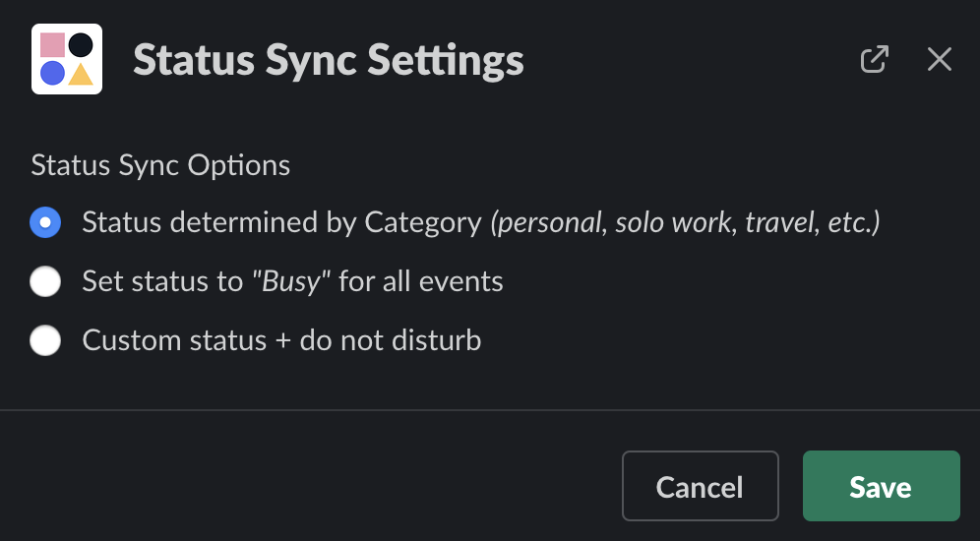
Task: Click the "for all events" label text
Action: point(420,282)
